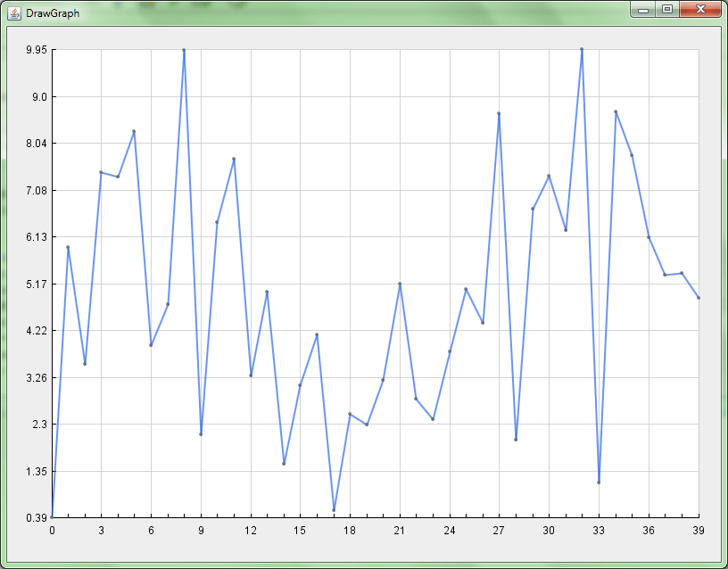This screenshot has width=728, height=569.
Task: Click the final data point at x=39
Action: pos(699,298)
